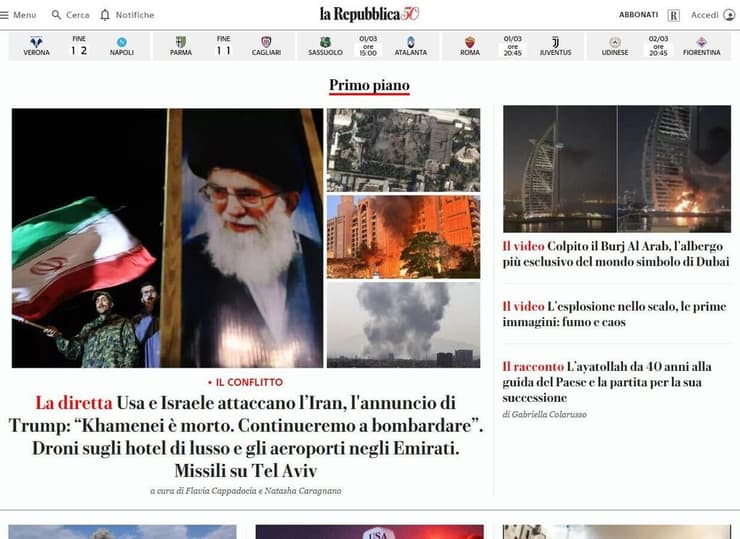
Task: Open the la Repubblica homepage logo
Action: coord(369,14)
